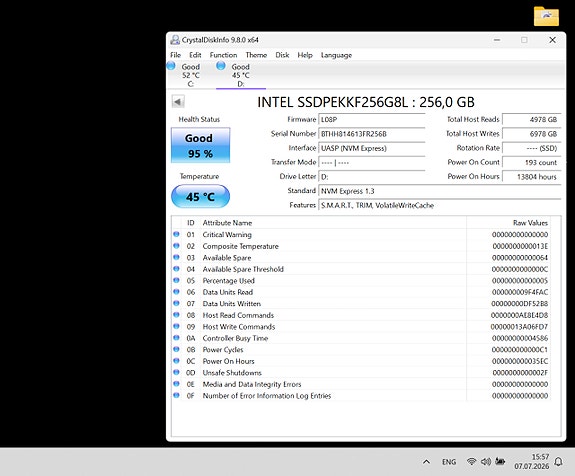
Task: Click the Health Status label
Action: pos(199,119)
